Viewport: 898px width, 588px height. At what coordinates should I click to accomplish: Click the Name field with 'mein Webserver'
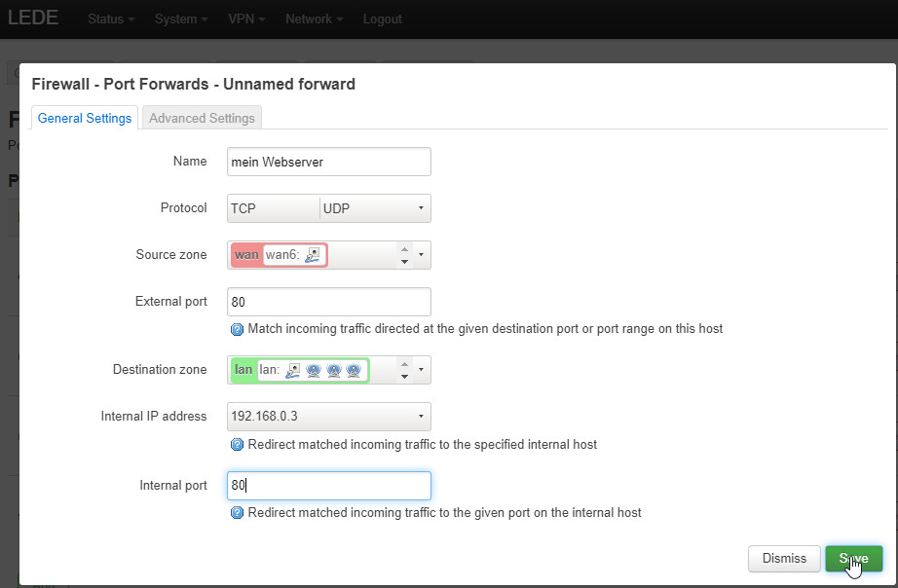328,162
